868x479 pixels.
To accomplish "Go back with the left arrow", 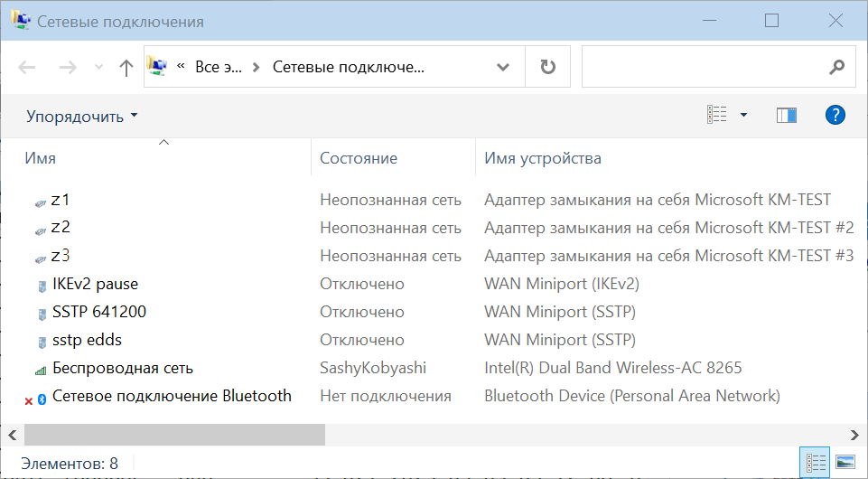I will point(26,68).
